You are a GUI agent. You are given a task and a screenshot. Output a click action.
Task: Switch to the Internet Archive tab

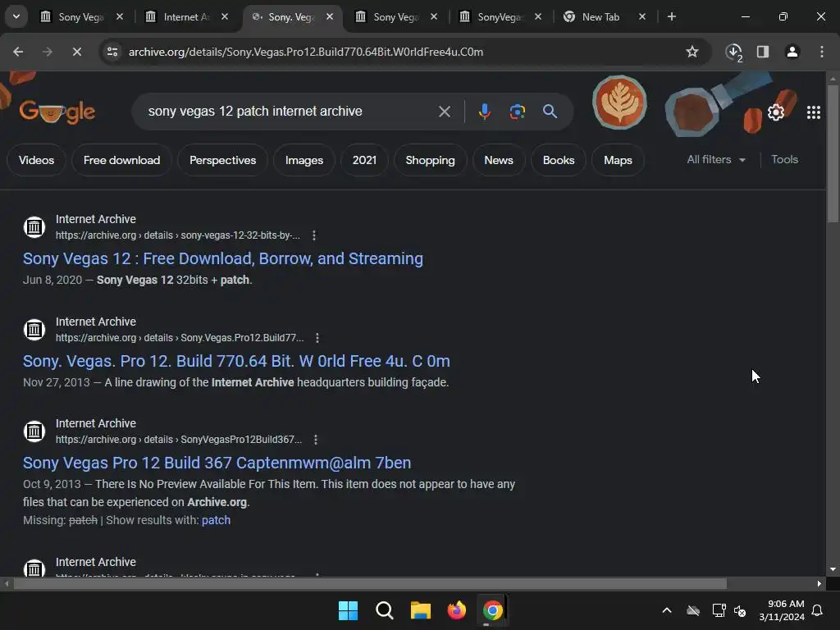coord(186,17)
